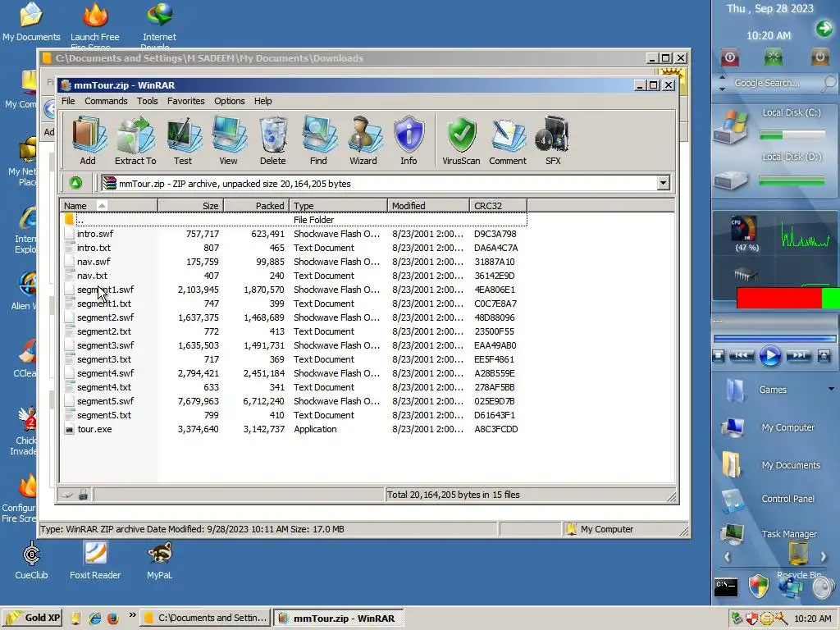Open Firefox from quick launch
Viewport: 840px width, 630px height.
click(x=112, y=618)
